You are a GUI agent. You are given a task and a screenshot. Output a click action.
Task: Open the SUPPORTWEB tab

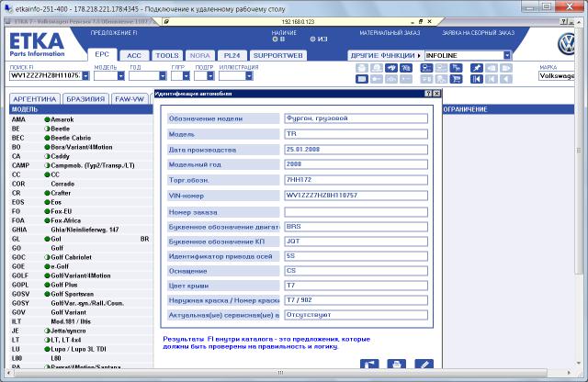(277, 55)
